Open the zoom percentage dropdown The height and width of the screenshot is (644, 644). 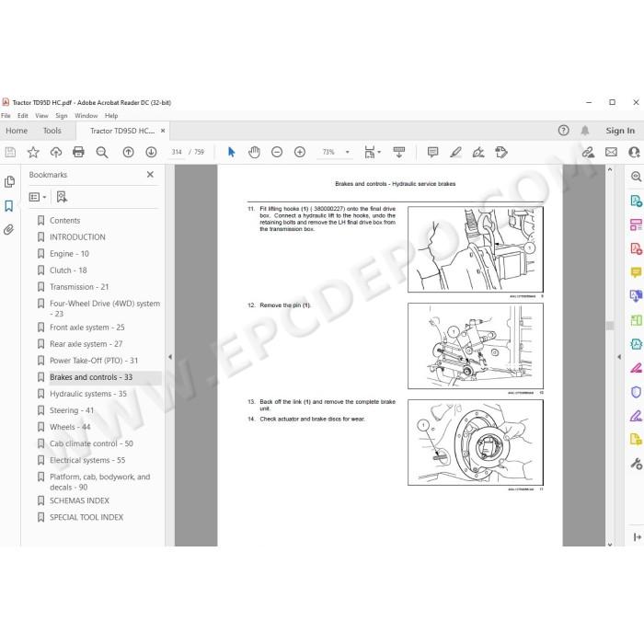point(348,153)
